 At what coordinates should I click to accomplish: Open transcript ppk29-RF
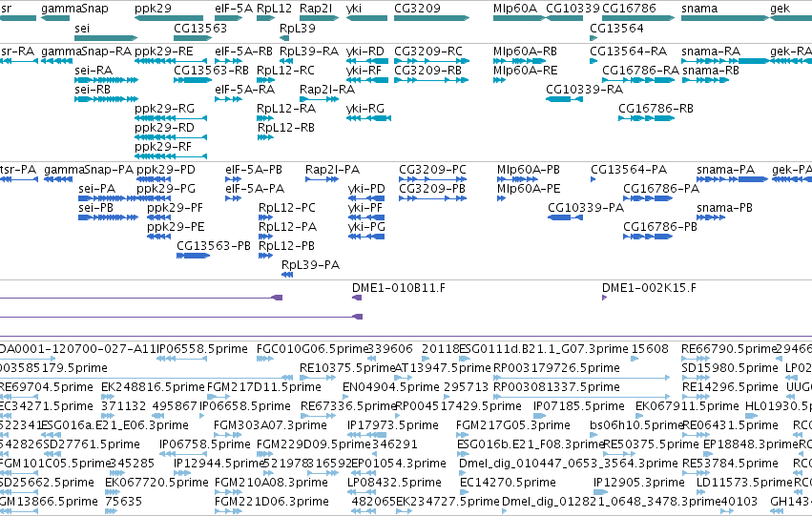(163, 147)
